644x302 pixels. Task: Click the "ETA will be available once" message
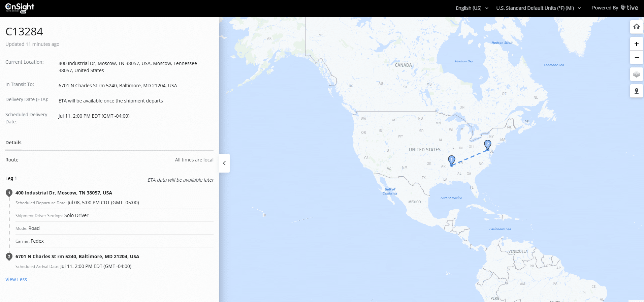pos(110,101)
